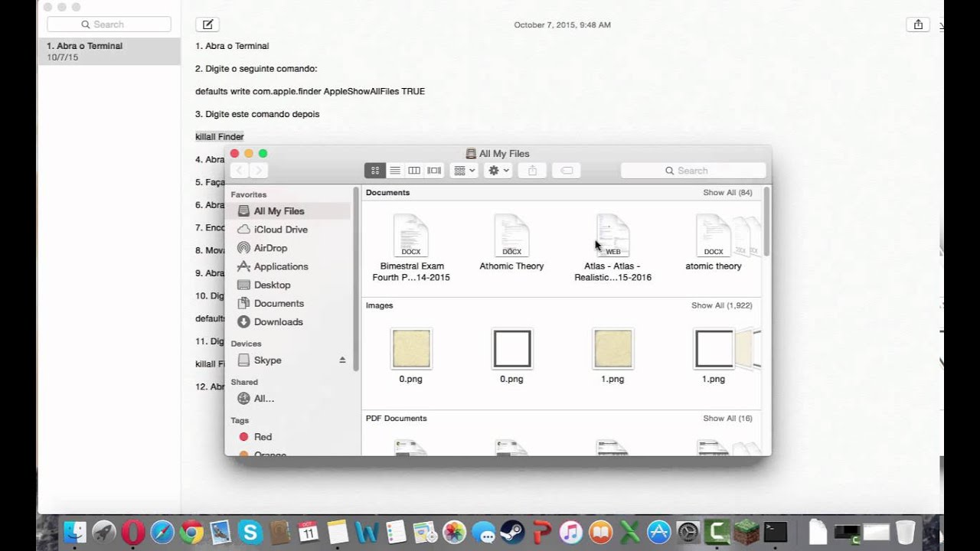980x551 pixels.
Task: Open Safari from the Dock
Action: point(162,532)
